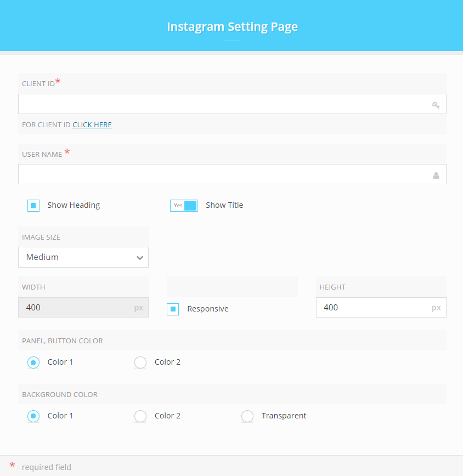Click the IMAGE SIZE label

[41, 237]
